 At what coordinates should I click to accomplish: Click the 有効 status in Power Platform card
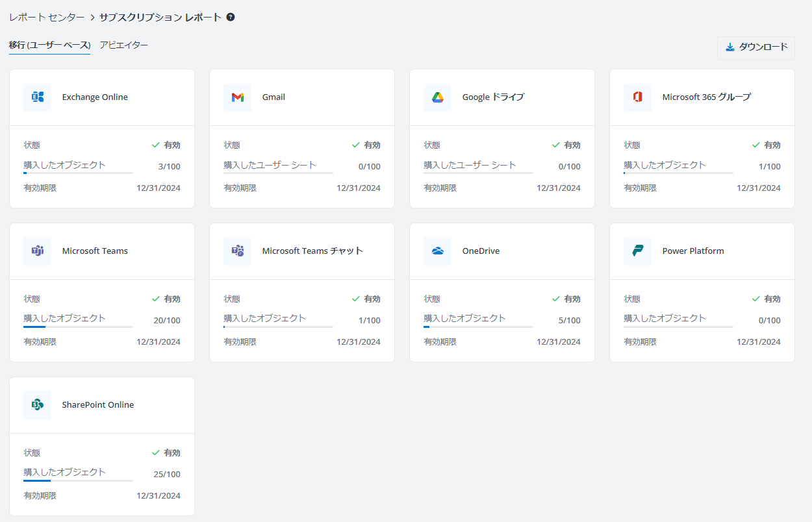772,299
